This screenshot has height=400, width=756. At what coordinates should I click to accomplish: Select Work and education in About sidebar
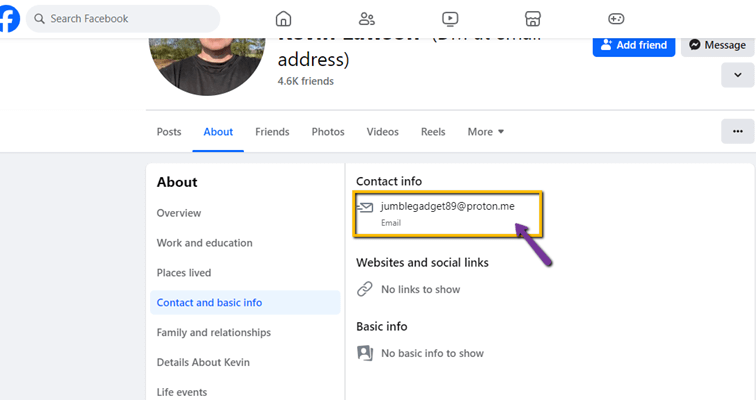(204, 243)
